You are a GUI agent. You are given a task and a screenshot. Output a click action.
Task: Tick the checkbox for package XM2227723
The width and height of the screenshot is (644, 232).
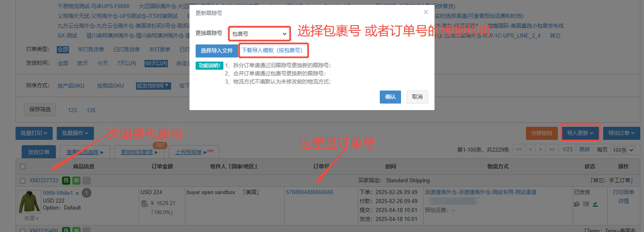[22, 181]
